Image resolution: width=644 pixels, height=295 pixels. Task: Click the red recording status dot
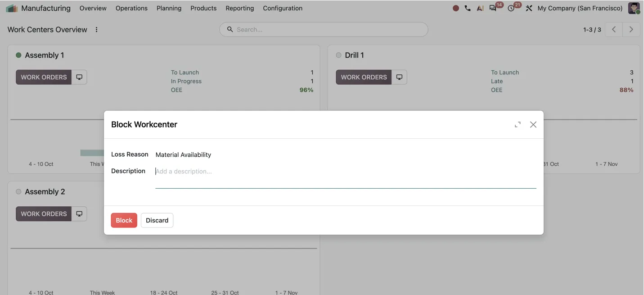[x=455, y=8]
